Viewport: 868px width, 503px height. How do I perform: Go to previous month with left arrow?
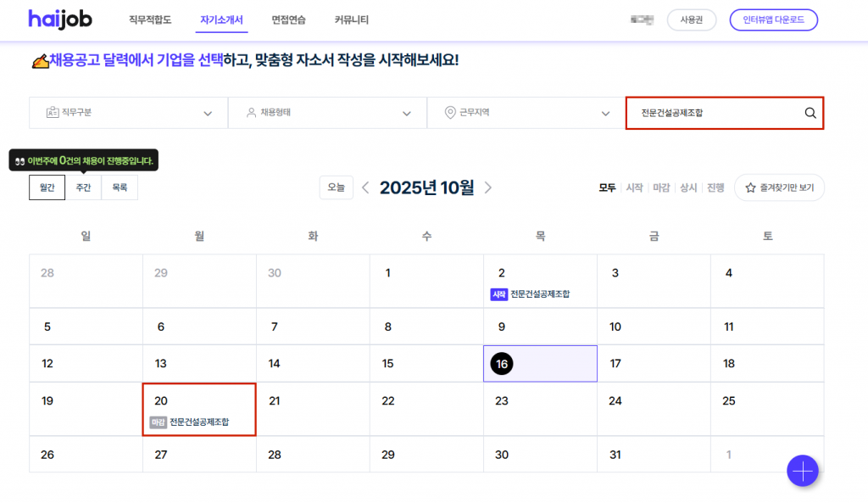click(365, 187)
